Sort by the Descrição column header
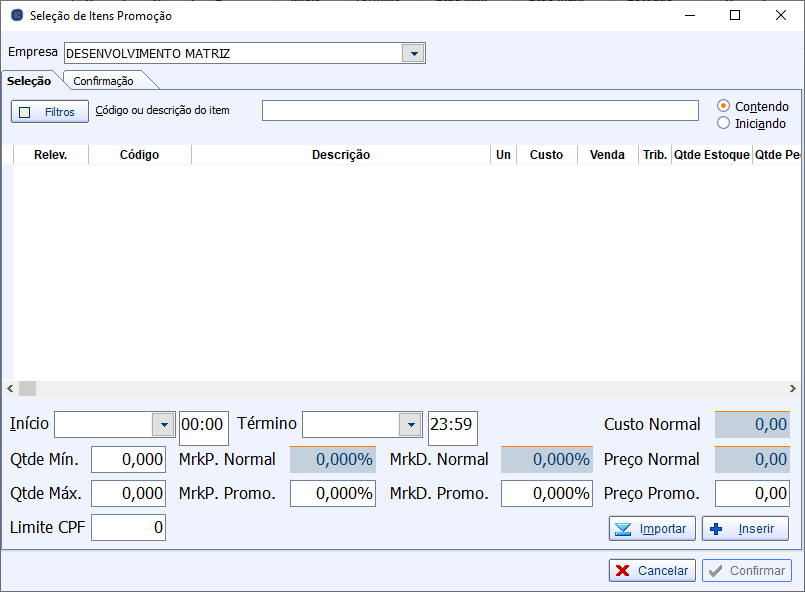The width and height of the screenshot is (805, 592). pos(340,155)
